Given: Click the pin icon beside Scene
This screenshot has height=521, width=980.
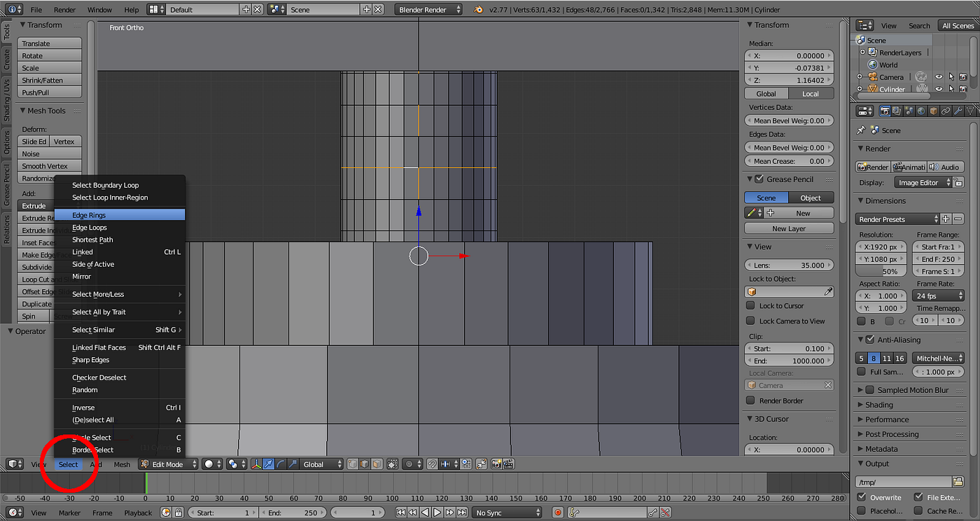Looking at the screenshot, I should pos(861,130).
